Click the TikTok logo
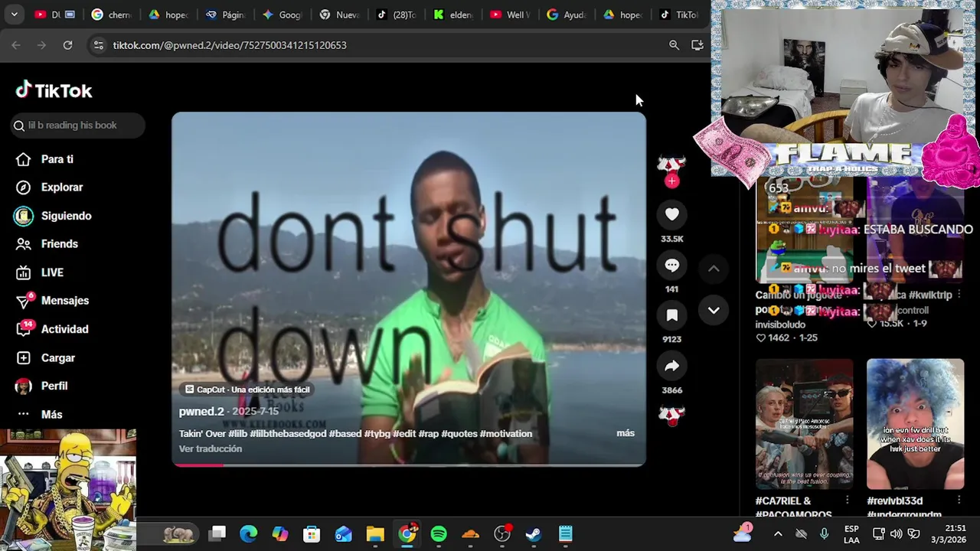Viewport: 980px width, 551px height. [54, 90]
